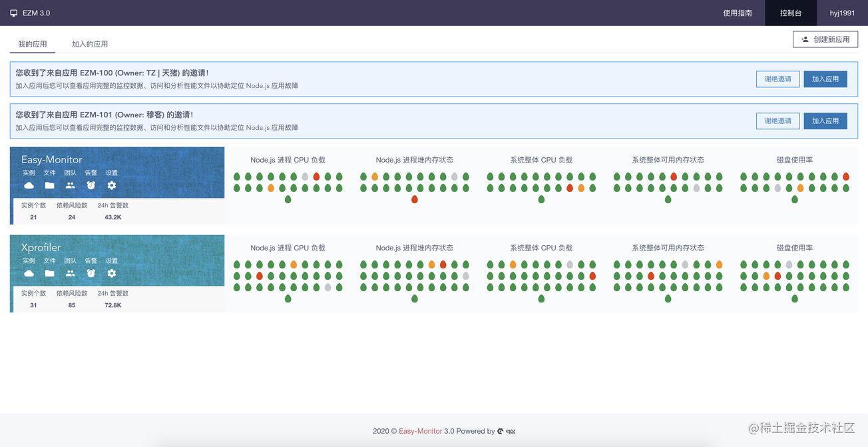Open the alarm clock icon for Easy-Monitor

click(91, 185)
